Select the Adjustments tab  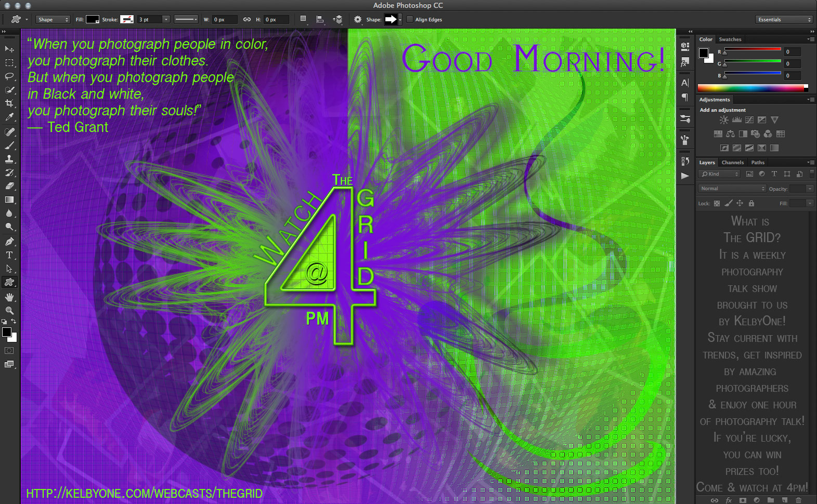tap(715, 100)
